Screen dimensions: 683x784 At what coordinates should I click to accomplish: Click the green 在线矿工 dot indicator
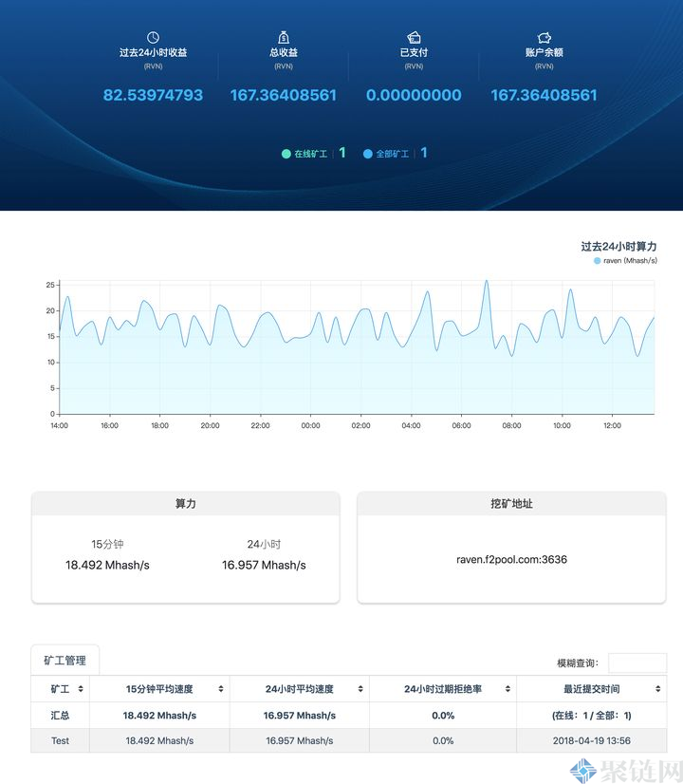(286, 154)
